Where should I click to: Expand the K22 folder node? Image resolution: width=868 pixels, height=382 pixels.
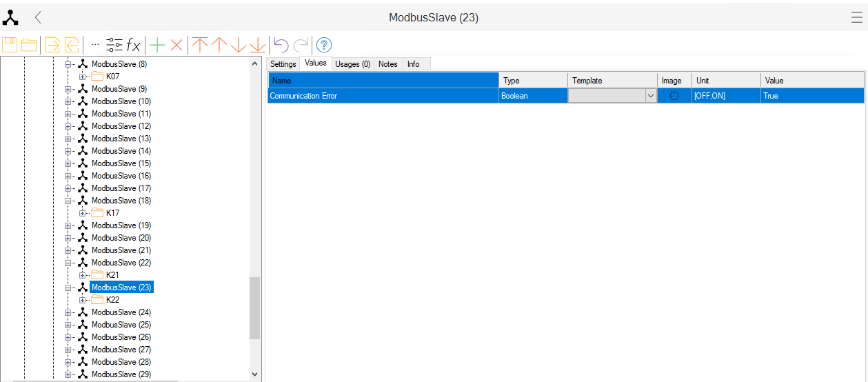[x=83, y=300]
